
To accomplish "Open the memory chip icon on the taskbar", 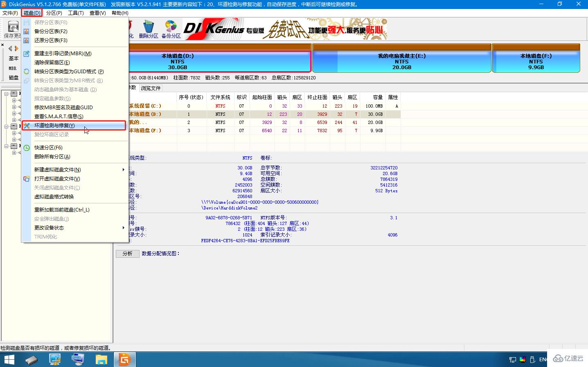I will coord(32,360).
